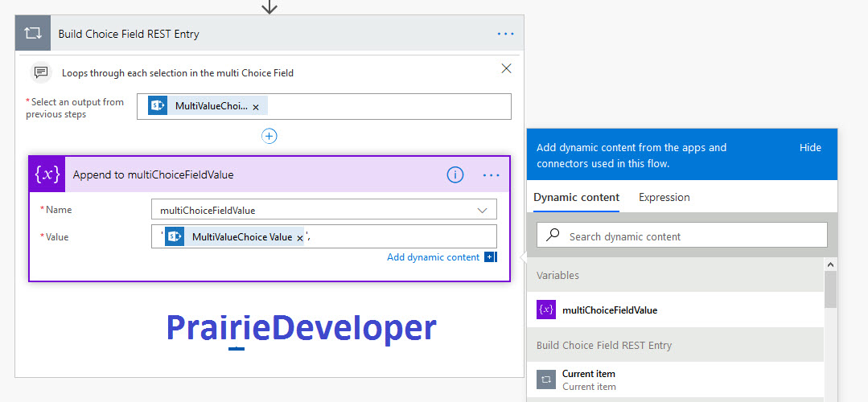868x402 pixels.
Task: Click the Search dynamic content box
Action: click(682, 235)
